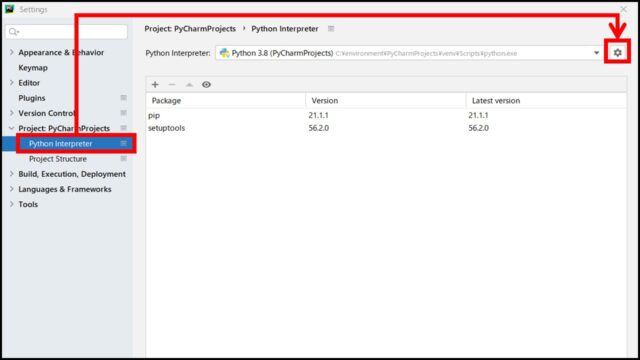This screenshot has height=360, width=640.
Task: Open the Plugins settings page
Action: coord(32,98)
